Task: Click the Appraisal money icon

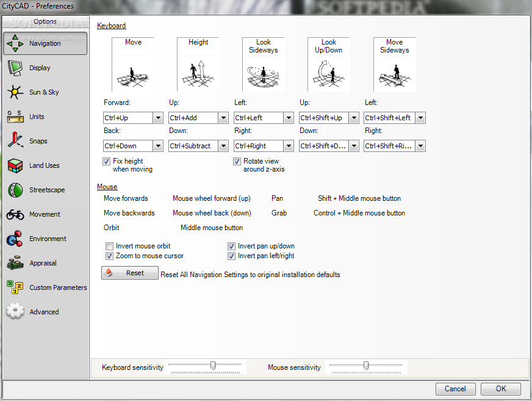Action: pos(15,263)
